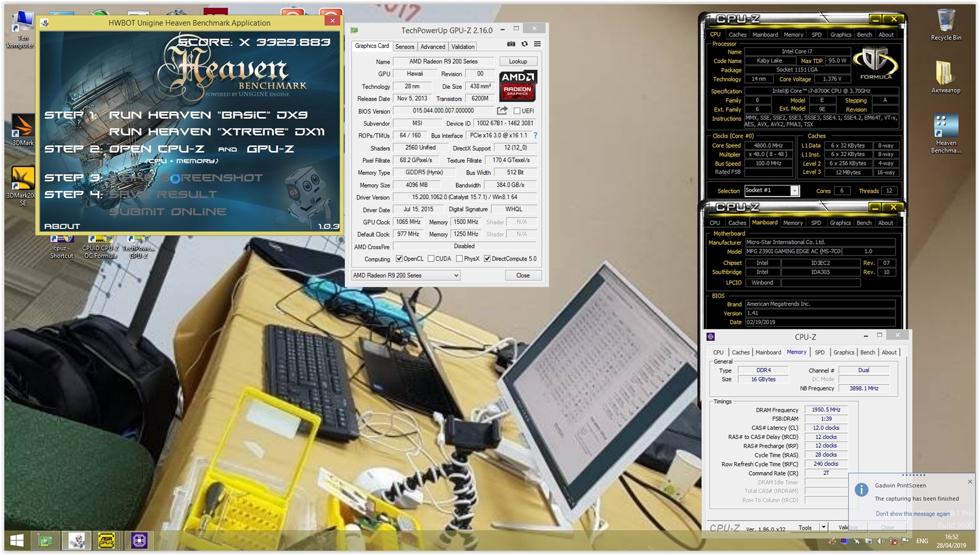Open Caches tab in top CPU-Z window

click(x=737, y=34)
